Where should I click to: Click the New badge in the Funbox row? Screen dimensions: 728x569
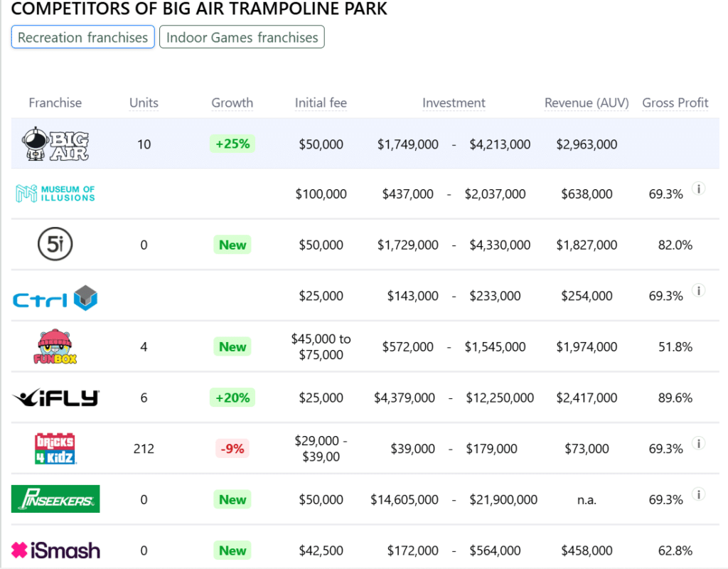point(232,346)
